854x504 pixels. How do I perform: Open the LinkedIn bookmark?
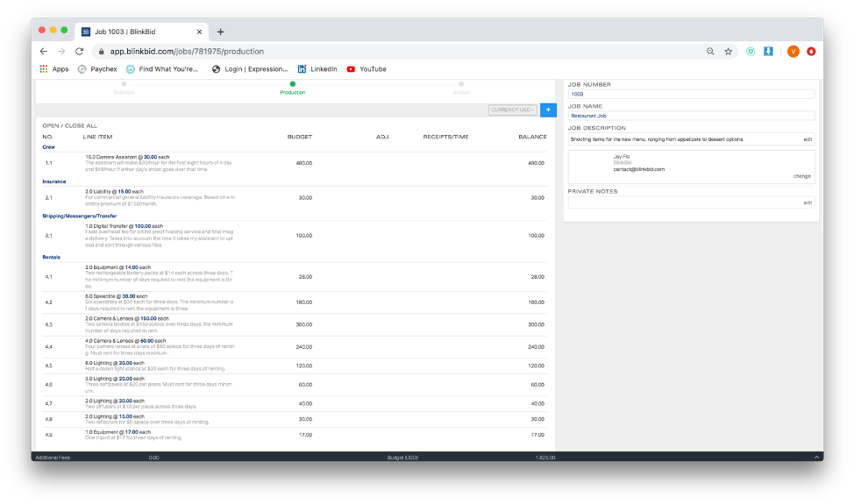click(x=317, y=69)
